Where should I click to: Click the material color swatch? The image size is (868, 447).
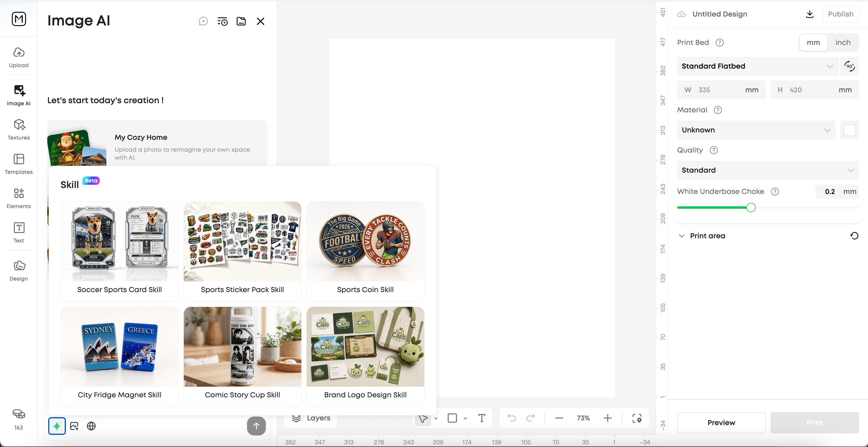pyautogui.click(x=849, y=130)
